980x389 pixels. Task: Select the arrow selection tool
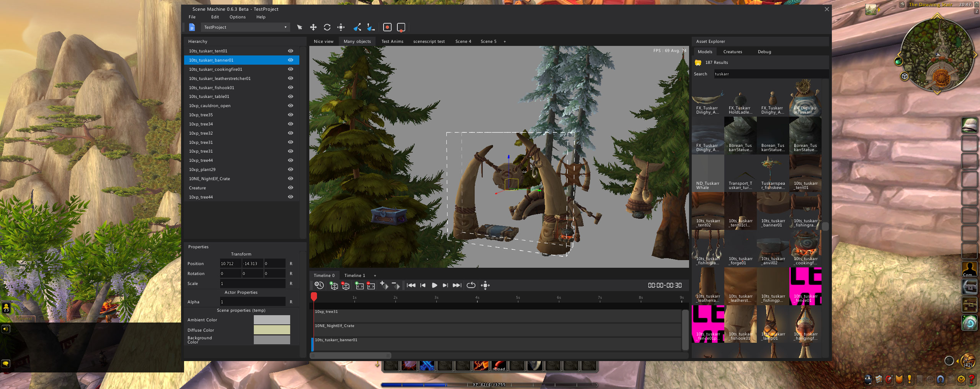299,27
